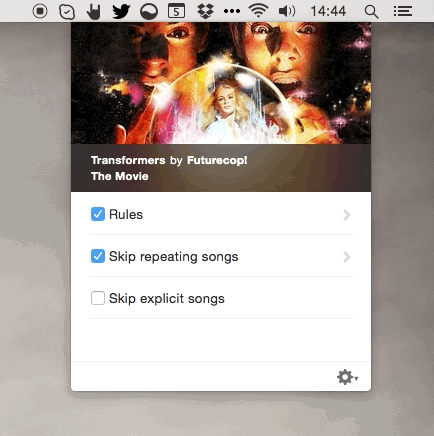Viewport: 434px width, 436px height.
Task: Open the Twitter bird menu bar icon
Action: (x=121, y=11)
